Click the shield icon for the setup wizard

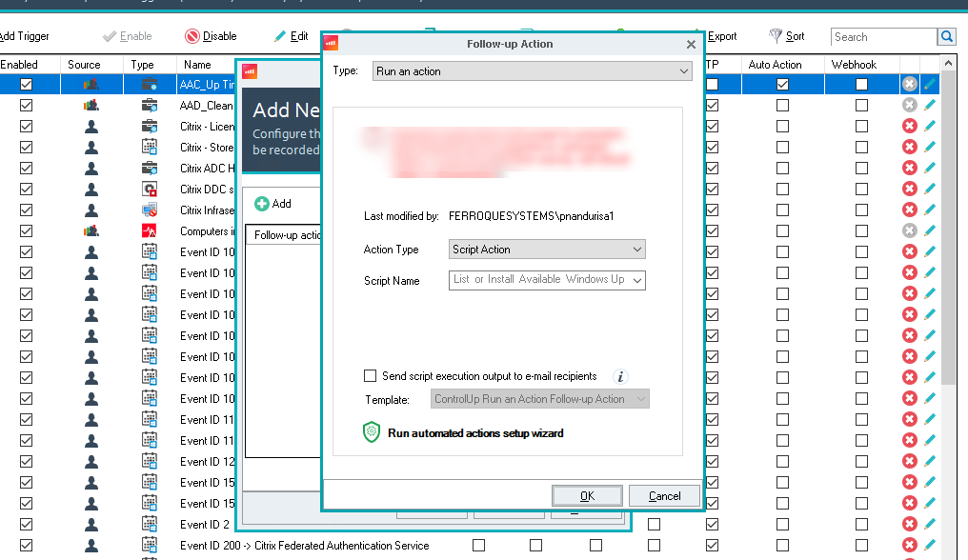[x=373, y=432]
